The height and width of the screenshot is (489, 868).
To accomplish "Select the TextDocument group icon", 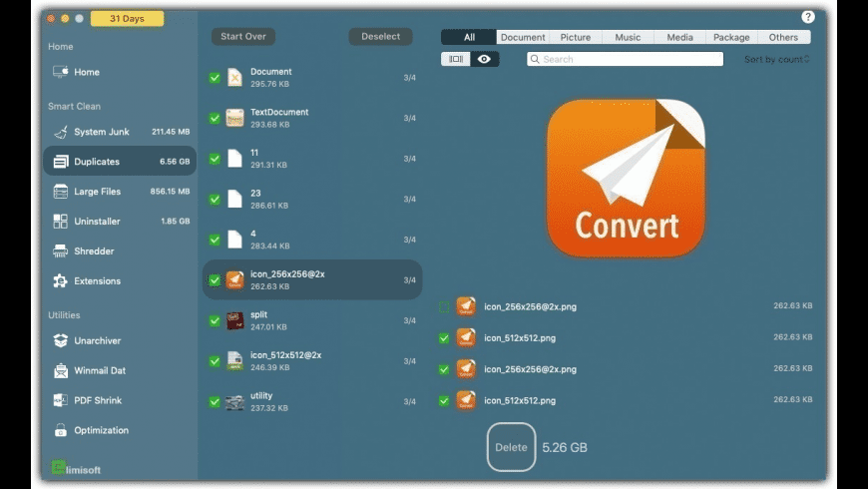I will point(234,118).
